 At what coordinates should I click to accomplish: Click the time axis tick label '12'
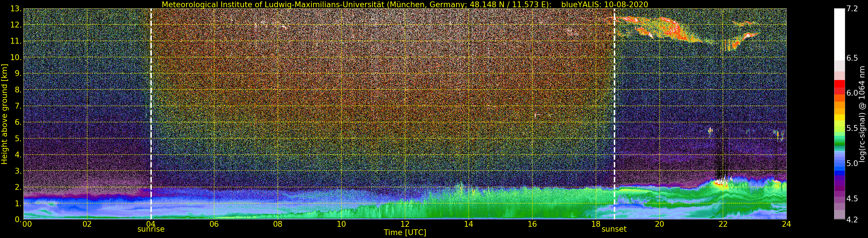coord(405,224)
